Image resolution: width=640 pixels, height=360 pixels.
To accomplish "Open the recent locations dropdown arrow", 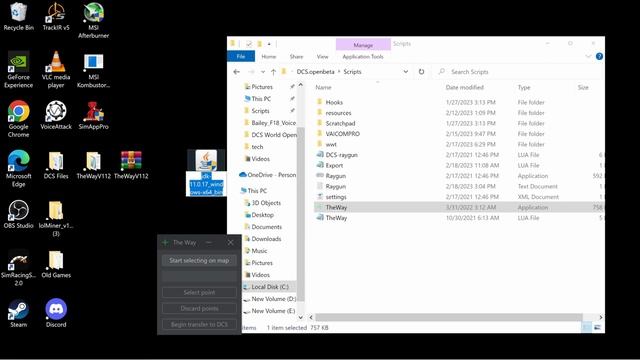I will pyautogui.click(x=263, y=72).
